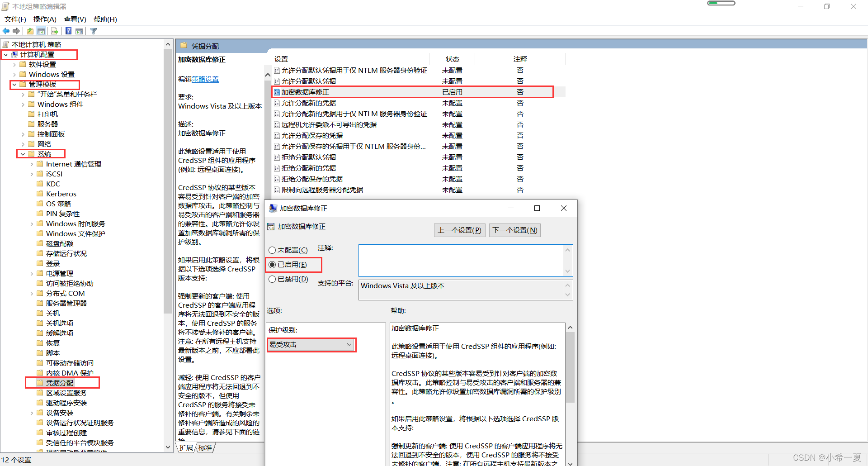The image size is (868, 466).
Task: Click the Export list toolbar icon
Action: [54, 31]
